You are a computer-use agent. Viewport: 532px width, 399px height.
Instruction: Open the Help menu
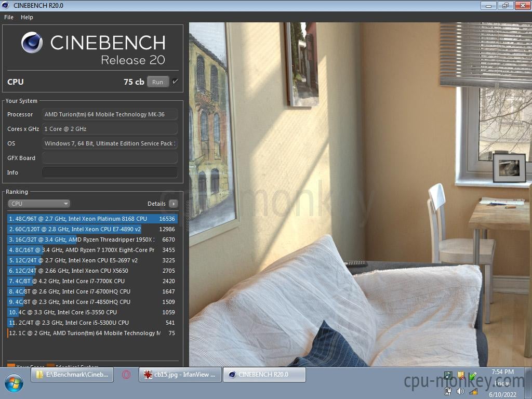pos(27,17)
